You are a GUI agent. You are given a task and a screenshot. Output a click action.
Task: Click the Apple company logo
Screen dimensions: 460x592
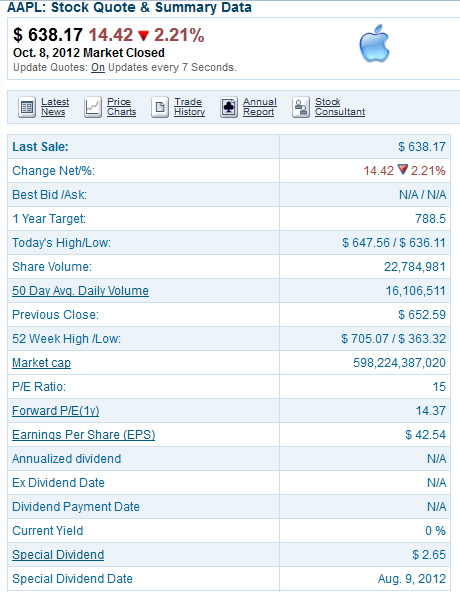point(374,43)
